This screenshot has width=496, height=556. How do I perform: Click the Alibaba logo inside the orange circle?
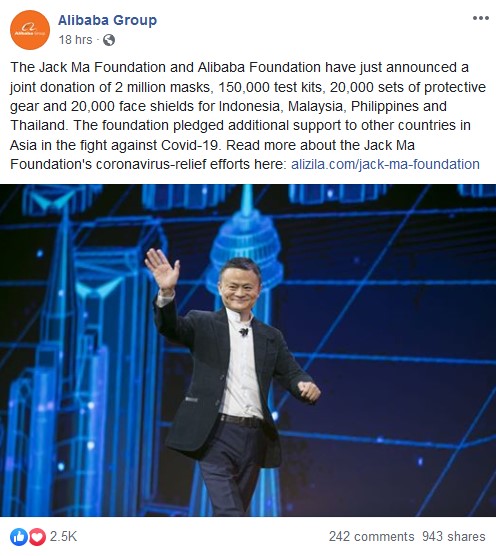(30, 29)
